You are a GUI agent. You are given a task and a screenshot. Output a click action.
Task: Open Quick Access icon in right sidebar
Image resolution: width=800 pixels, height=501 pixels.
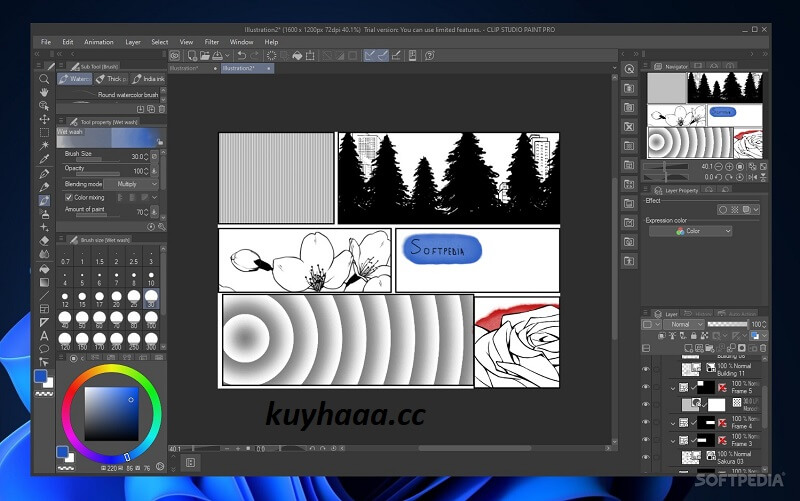click(x=630, y=69)
